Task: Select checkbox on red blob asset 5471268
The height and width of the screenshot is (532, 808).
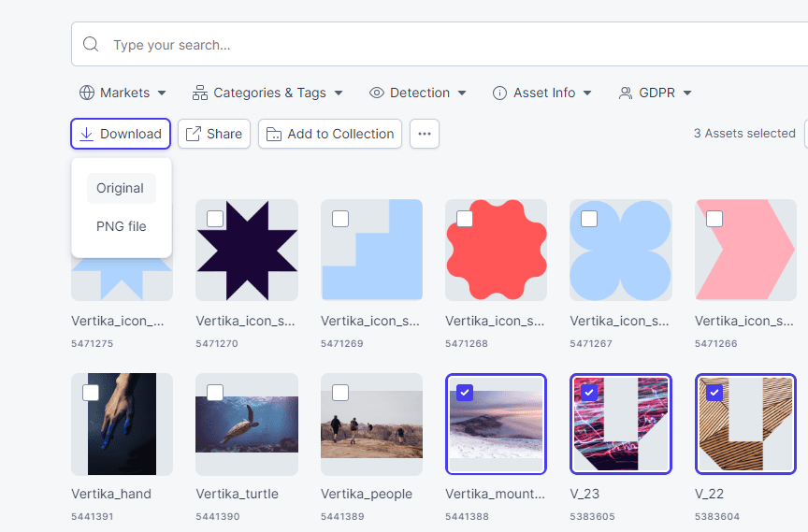Action: (x=465, y=219)
